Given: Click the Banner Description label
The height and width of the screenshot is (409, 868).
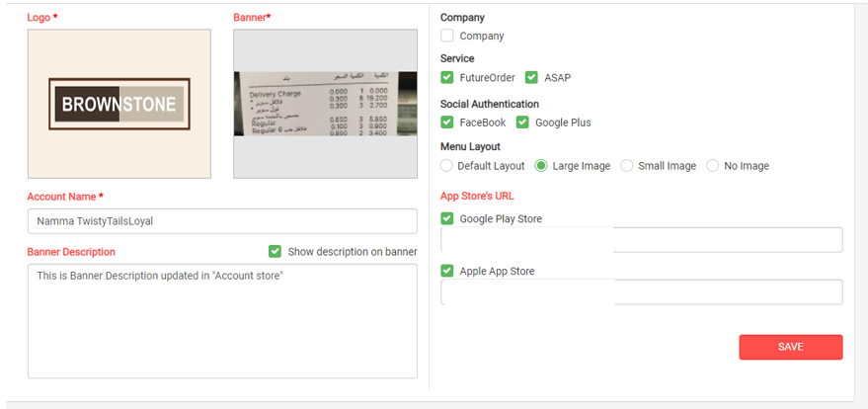Looking at the screenshot, I should tap(71, 252).
